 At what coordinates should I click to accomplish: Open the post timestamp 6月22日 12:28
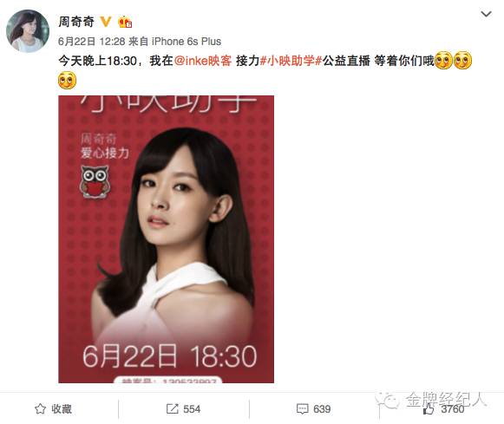pyautogui.click(x=92, y=42)
